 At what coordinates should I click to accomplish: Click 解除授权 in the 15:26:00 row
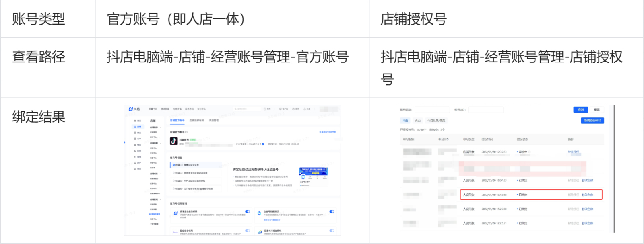(x=573, y=209)
